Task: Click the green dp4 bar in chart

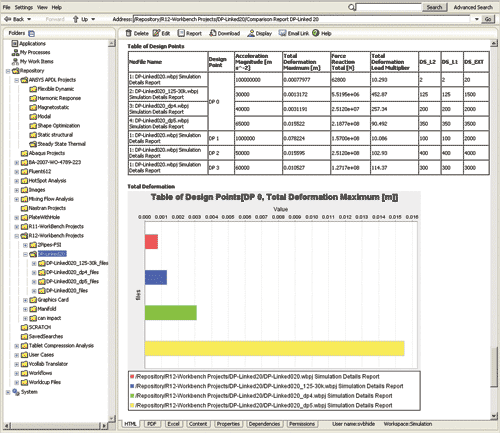Action: (171, 313)
